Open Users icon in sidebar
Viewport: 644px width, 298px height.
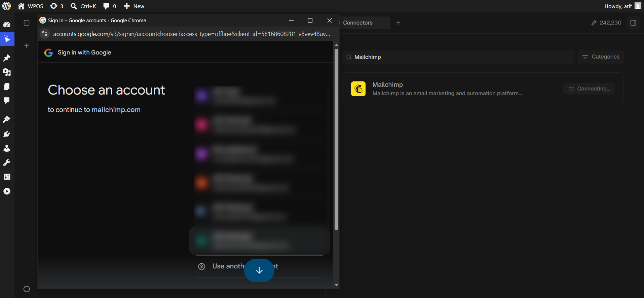(x=7, y=148)
